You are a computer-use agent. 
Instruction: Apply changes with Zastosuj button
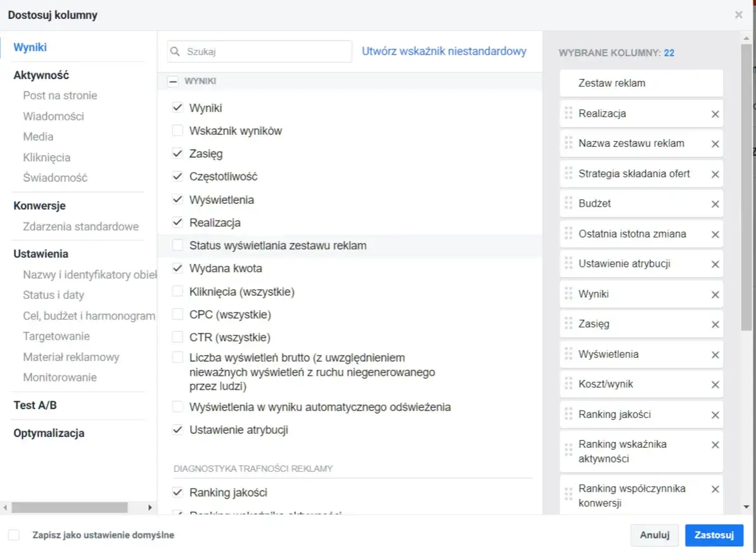point(714,535)
